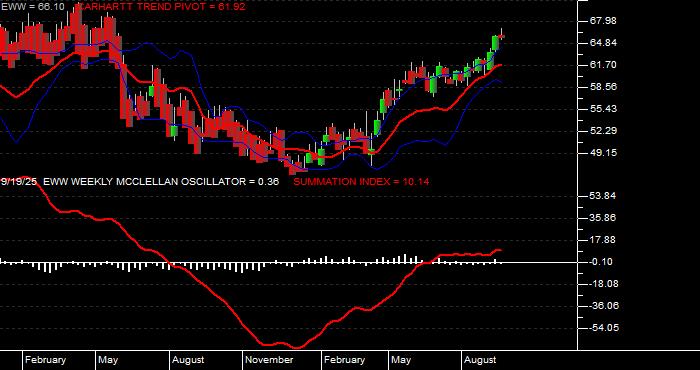Click the EWW WEEKLY MCCLELLAN OSCILLATOR = 0.36 label
This screenshot has width=700, height=370.
[x=161, y=182]
